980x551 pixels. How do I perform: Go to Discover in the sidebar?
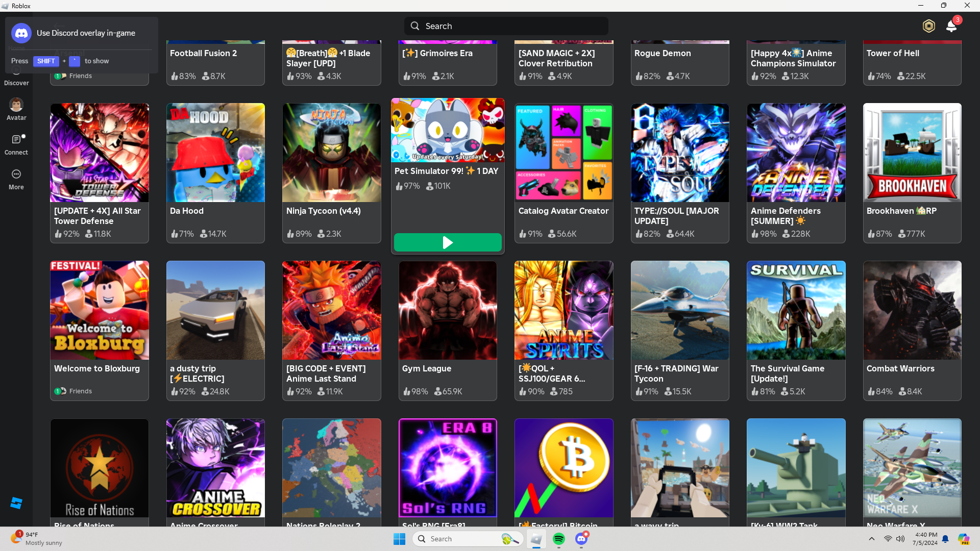[16, 77]
